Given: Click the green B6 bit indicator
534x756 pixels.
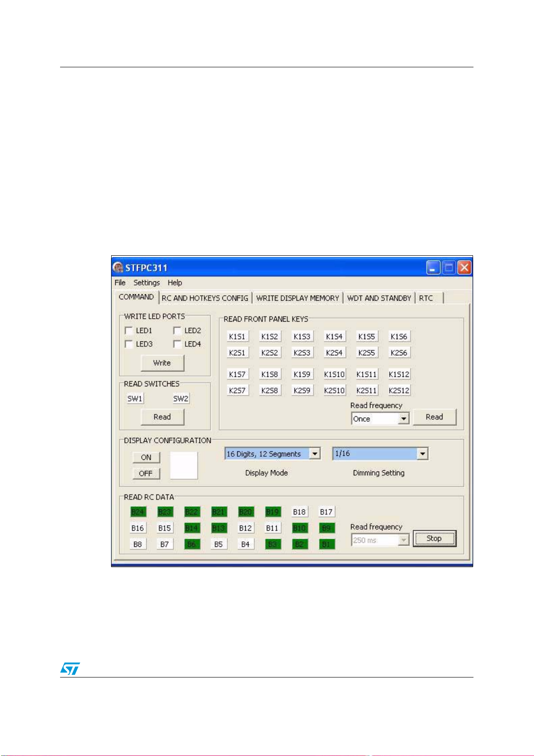Looking at the screenshot, I should pyautogui.click(x=192, y=544).
